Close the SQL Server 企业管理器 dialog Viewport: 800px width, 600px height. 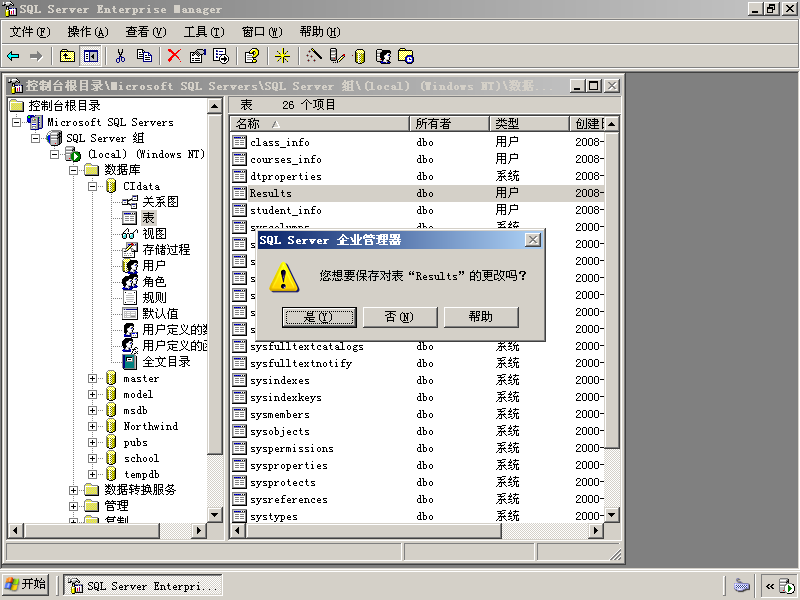533,240
